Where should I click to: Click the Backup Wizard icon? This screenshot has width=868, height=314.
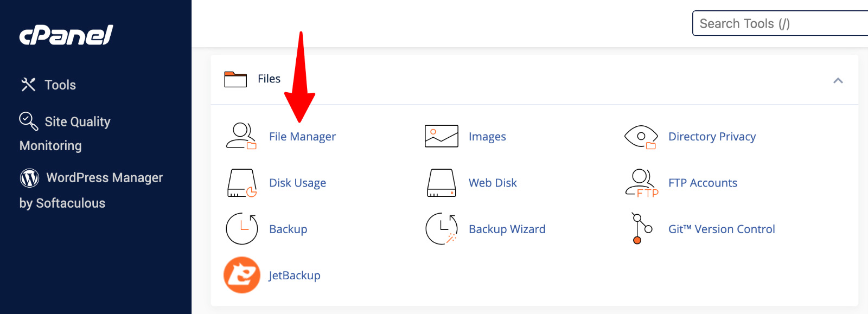coord(441,229)
